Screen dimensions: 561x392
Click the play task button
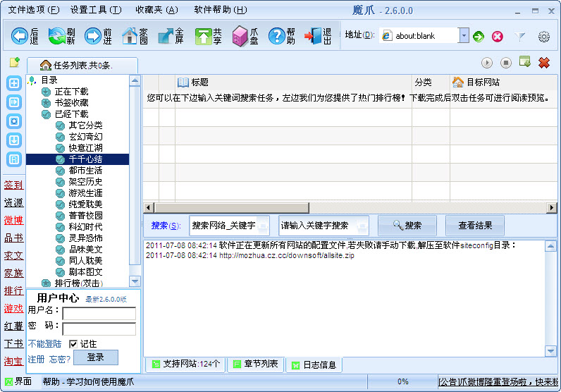pyautogui.click(x=486, y=63)
